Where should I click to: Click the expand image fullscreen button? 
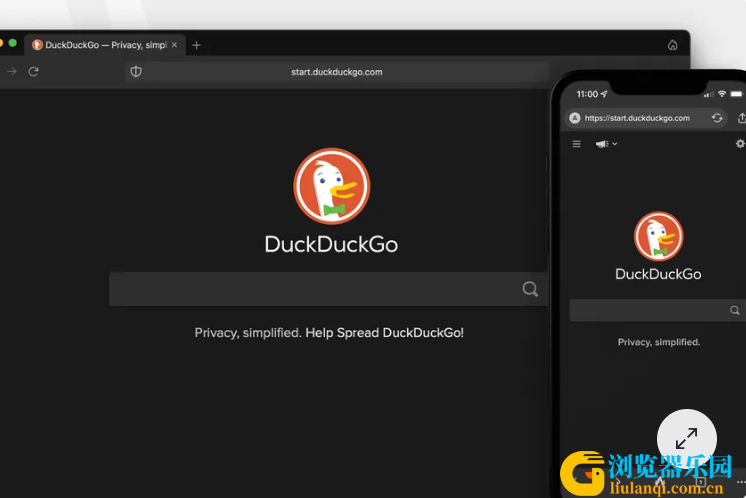(x=687, y=439)
